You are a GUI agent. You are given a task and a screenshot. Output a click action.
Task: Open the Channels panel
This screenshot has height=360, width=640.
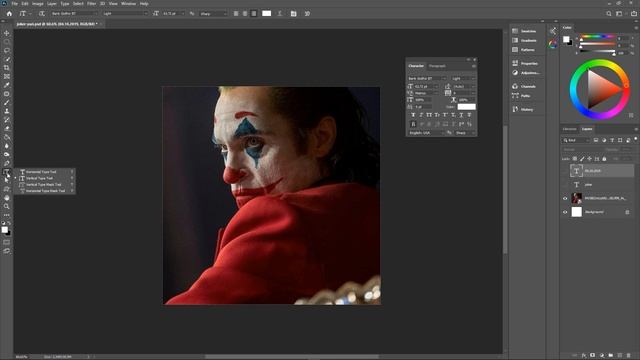tap(524, 87)
